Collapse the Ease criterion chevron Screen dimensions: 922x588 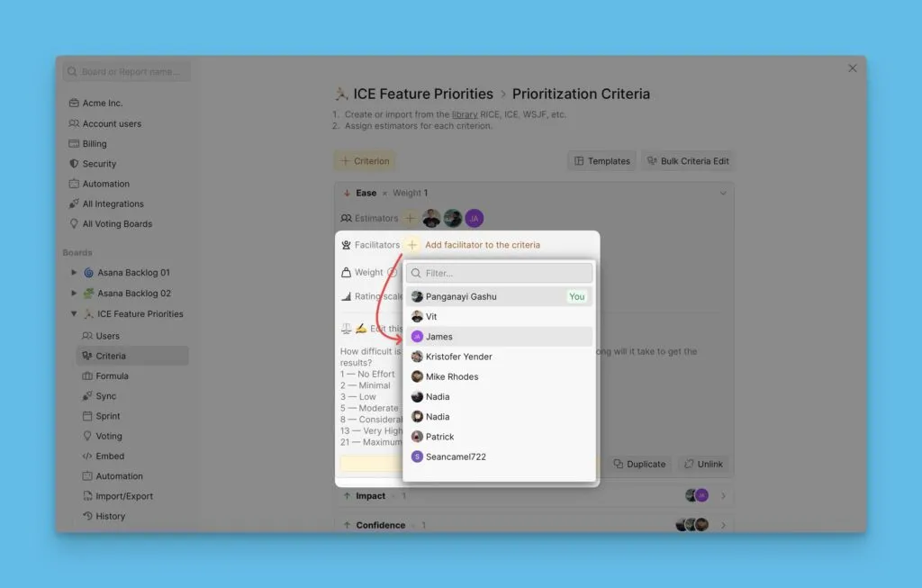click(723, 193)
